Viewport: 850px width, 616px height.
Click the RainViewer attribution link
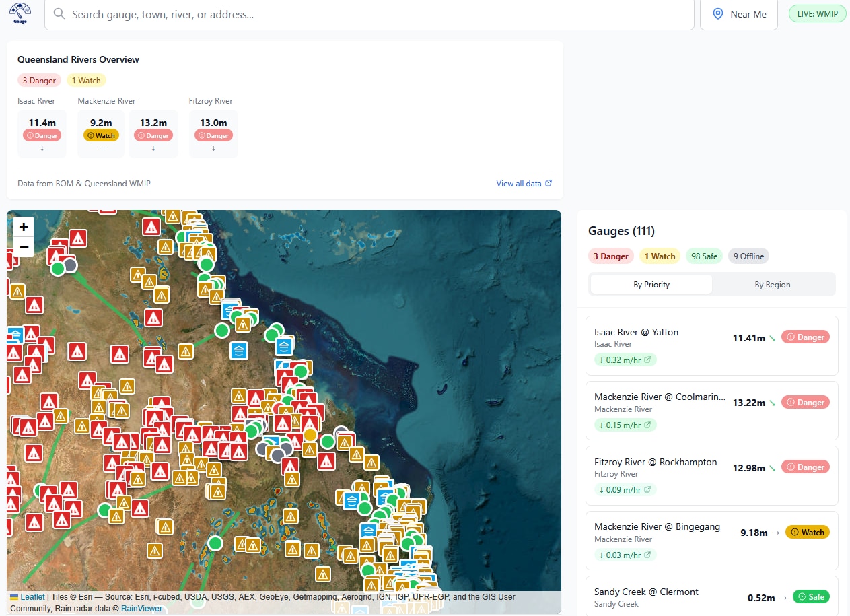pyautogui.click(x=141, y=608)
